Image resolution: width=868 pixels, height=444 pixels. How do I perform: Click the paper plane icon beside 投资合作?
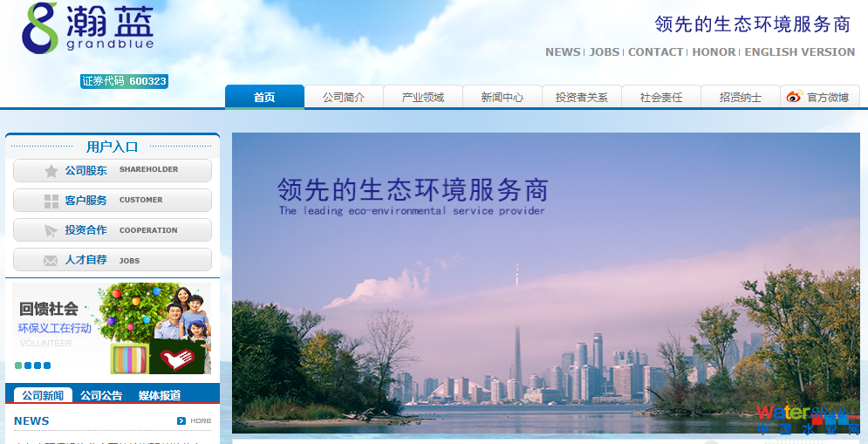(51, 231)
